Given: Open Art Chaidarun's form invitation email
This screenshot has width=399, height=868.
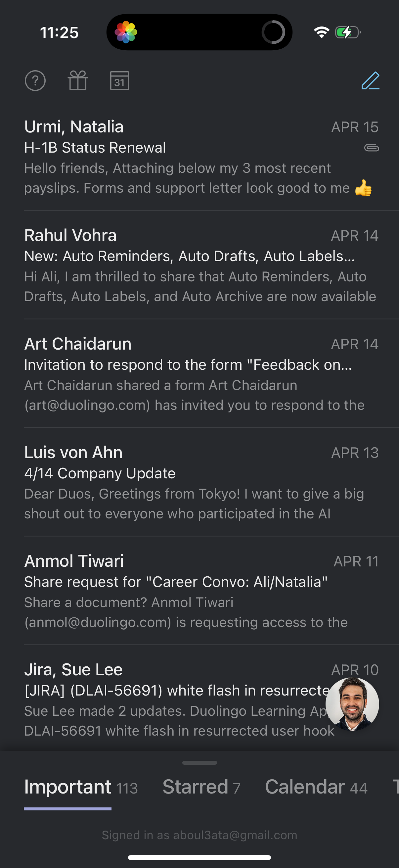Looking at the screenshot, I should (189, 375).
